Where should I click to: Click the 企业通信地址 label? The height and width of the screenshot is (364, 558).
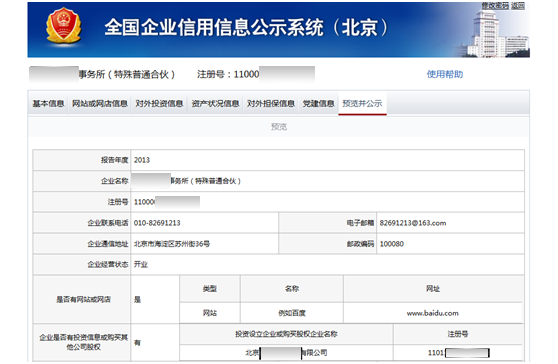pos(108,244)
